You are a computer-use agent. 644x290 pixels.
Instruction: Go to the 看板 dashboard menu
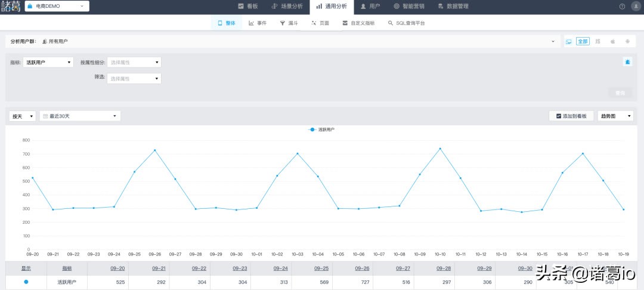(x=248, y=6)
